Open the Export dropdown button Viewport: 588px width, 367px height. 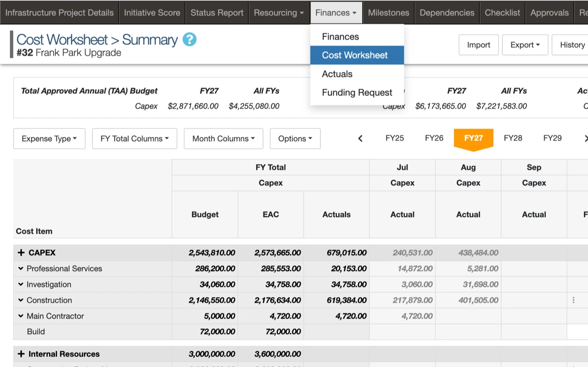tap(525, 45)
